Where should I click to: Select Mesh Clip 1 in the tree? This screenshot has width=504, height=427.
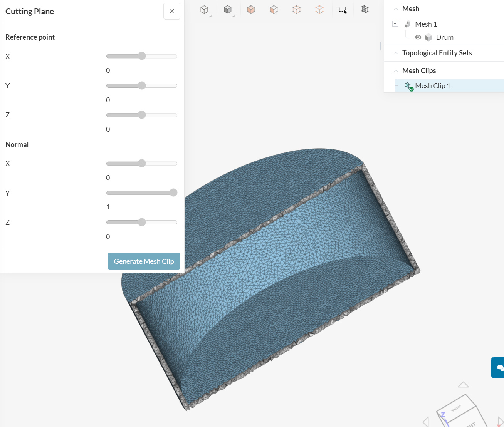(x=432, y=86)
